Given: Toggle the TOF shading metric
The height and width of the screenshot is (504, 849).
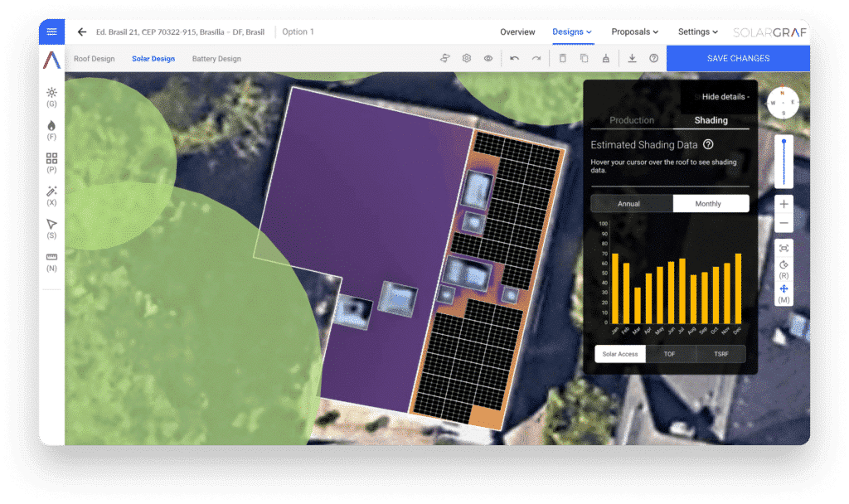Looking at the screenshot, I should click(x=670, y=353).
